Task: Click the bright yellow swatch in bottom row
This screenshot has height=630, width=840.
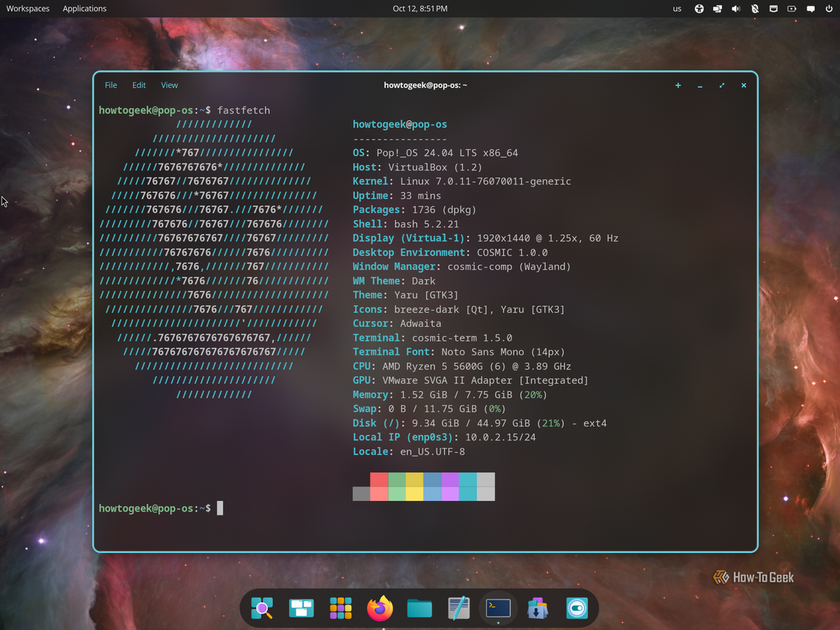Action: pyautogui.click(x=414, y=493)
